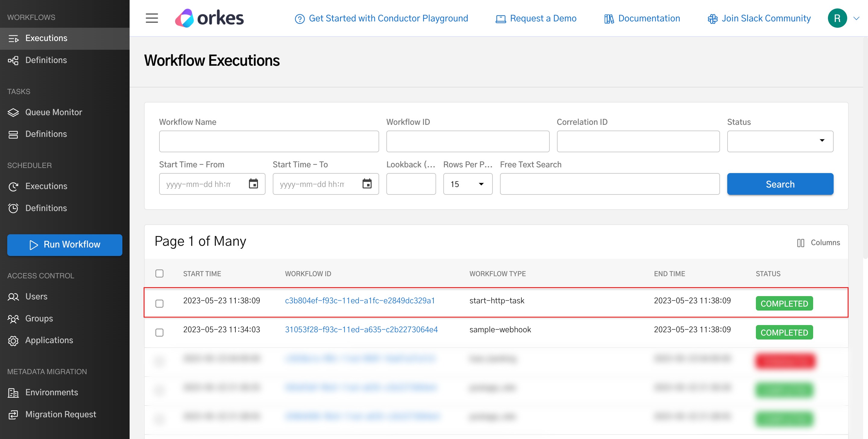Select the Queue Monitor sidebar icon
868x439 pixels.
[13, 112]
